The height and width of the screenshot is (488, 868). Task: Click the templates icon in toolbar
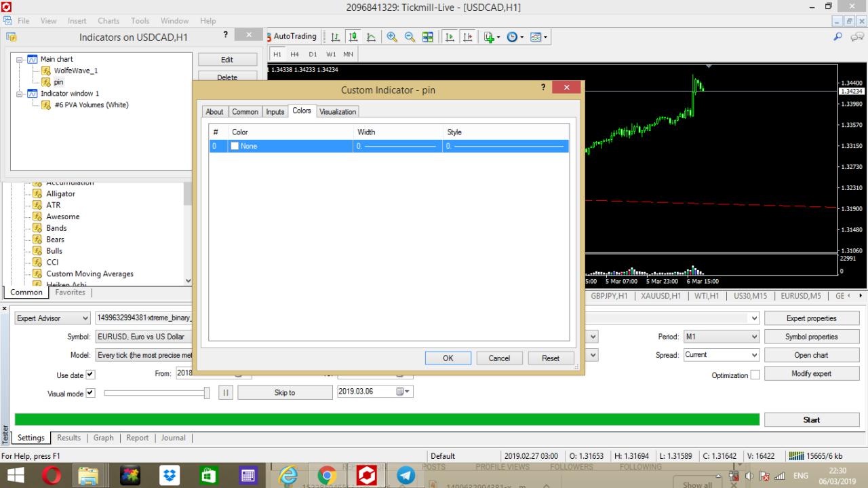tap(535, 37)
